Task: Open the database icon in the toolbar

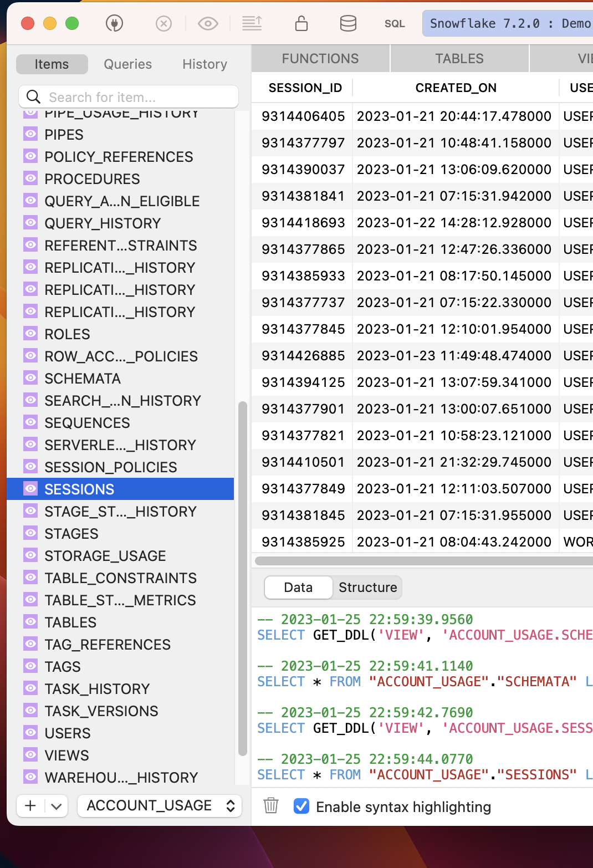Action: pyautogui.click(x=348, y=23)
